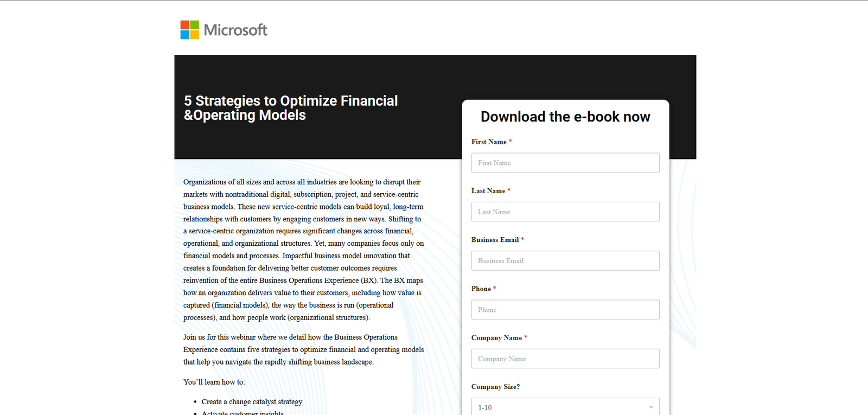Viewport: 868px width, 415px height.
Task: Click the 'Download the e-book now' heading
Action: [565, 117]
